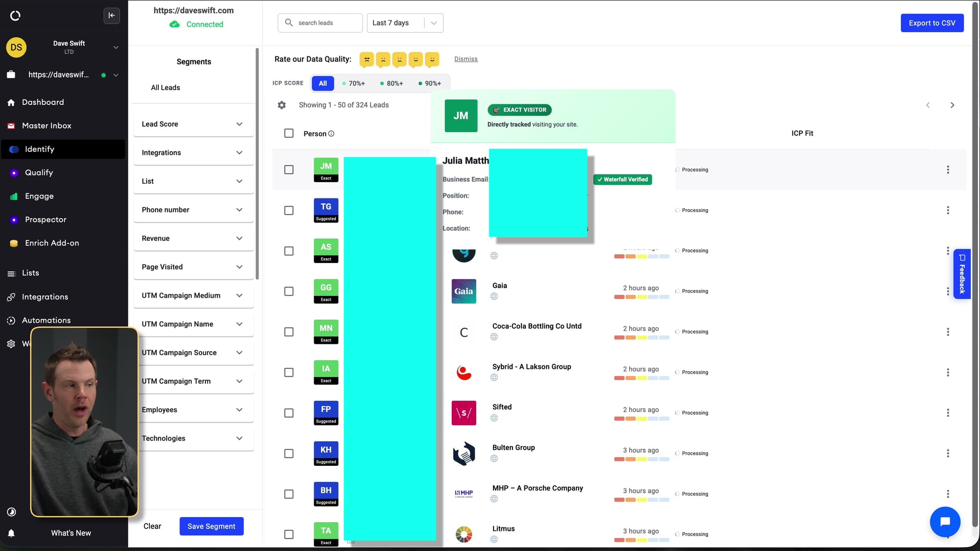Open row options menu for Gaia

[x=948, y=291]
